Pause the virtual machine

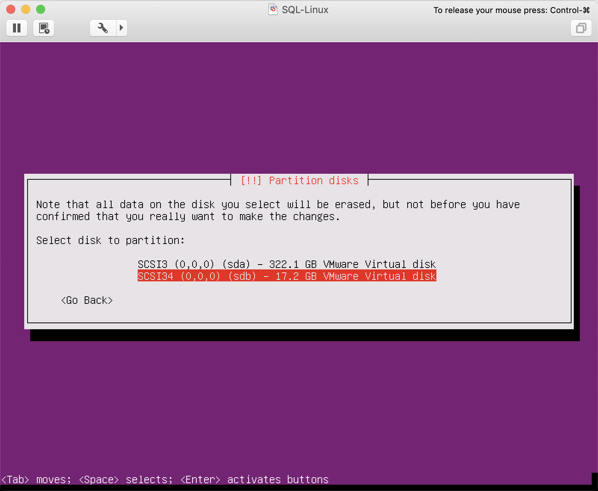tap(17, 28)
